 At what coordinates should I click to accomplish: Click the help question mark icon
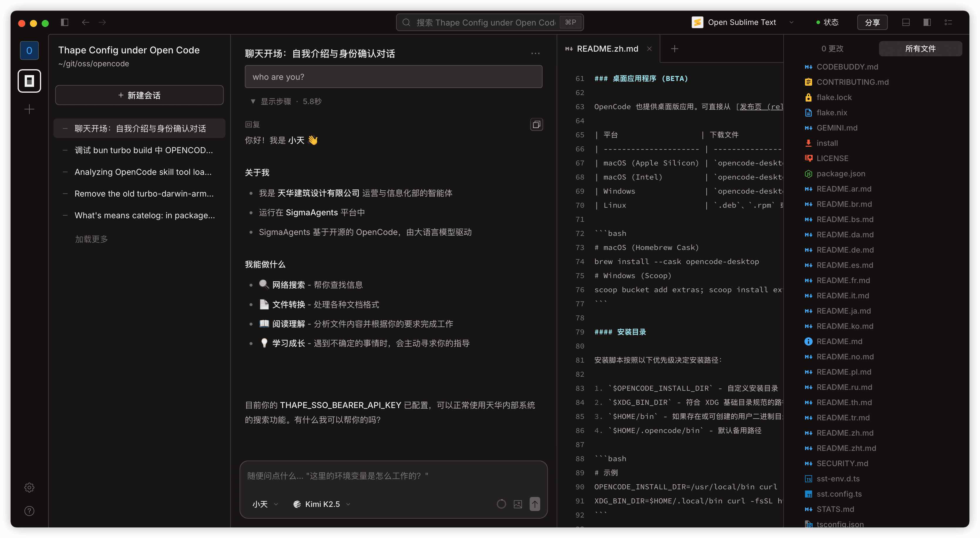(29, 511)
